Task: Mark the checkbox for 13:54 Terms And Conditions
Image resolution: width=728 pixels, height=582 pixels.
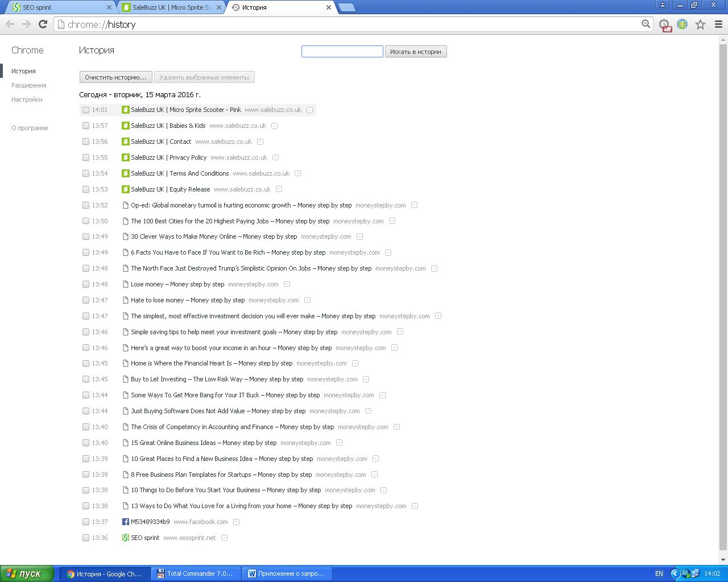Action: click(86, 173)
